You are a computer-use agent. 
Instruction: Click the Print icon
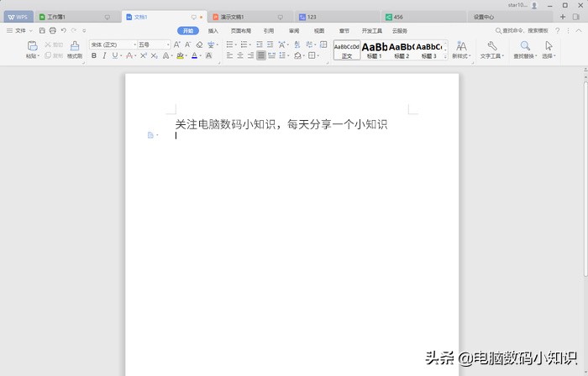coord(52,30)
